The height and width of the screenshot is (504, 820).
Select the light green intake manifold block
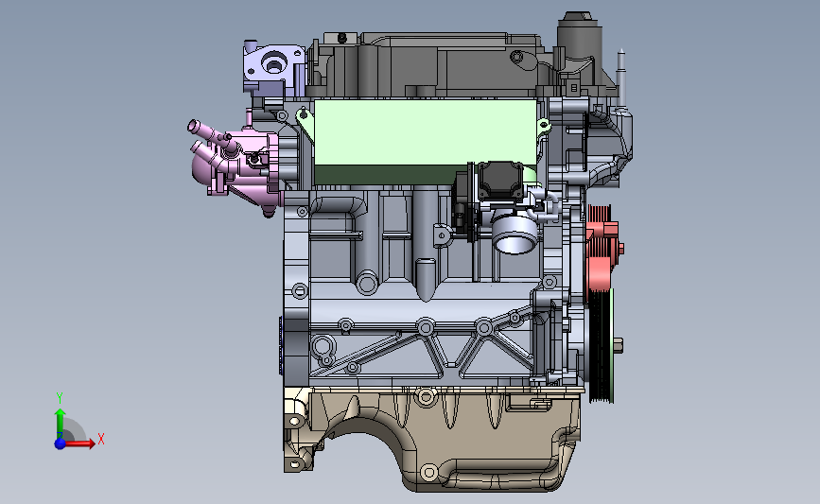point(425,133)
